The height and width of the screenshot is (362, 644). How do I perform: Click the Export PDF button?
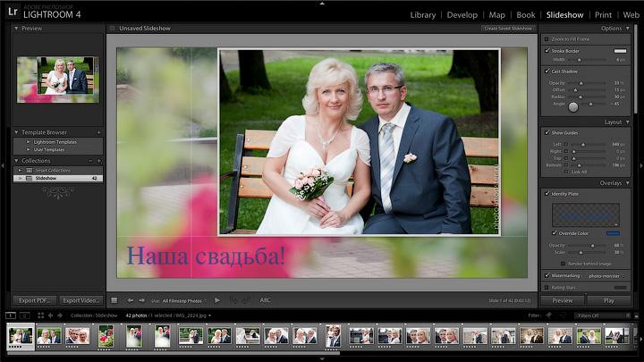(x=34, y=300)
